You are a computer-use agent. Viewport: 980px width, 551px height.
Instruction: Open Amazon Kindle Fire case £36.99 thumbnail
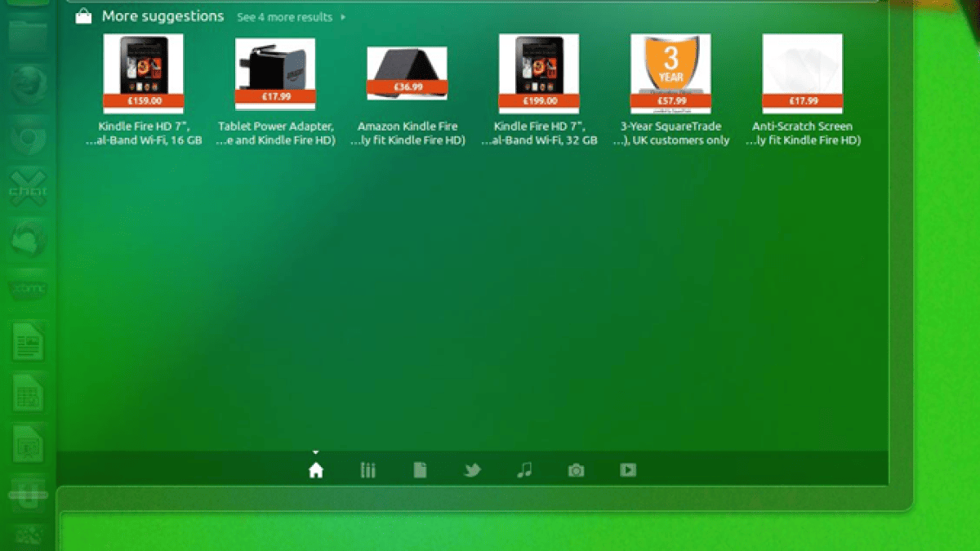click(x=407, y=73)
